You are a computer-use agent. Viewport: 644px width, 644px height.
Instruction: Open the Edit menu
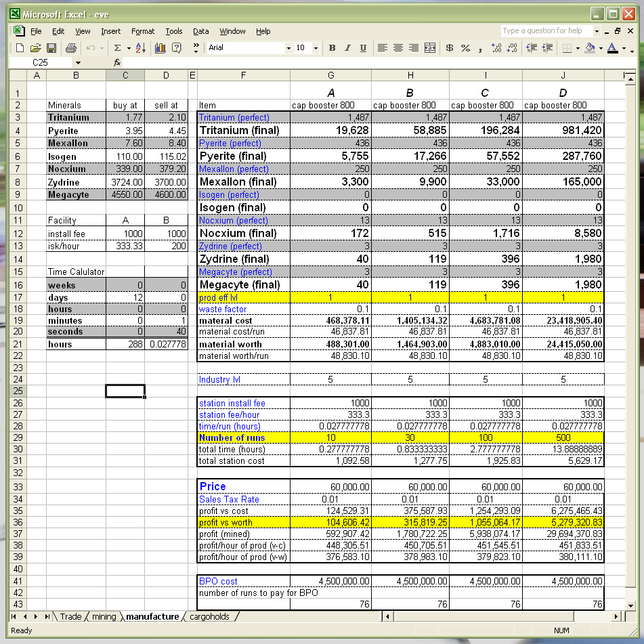coord(58,31)
